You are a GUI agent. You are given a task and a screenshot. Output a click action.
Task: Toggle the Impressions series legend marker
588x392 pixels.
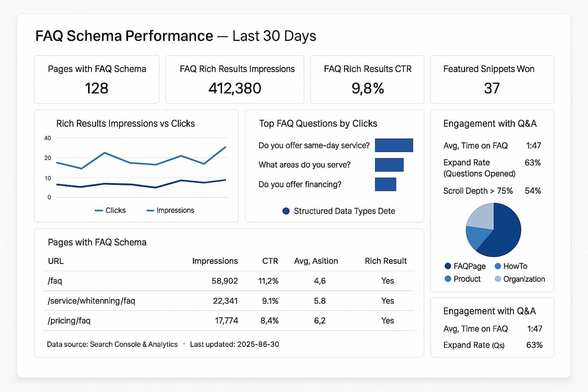point(150,211)
